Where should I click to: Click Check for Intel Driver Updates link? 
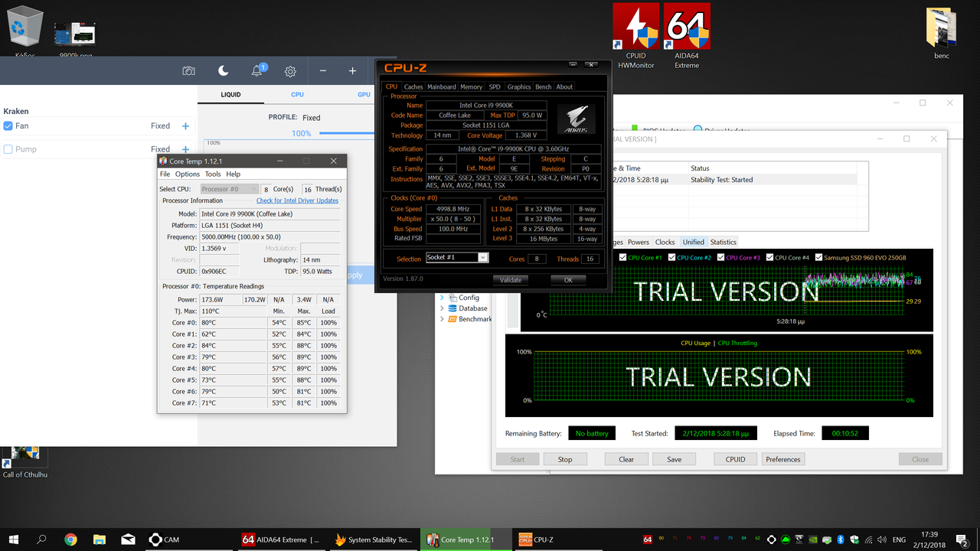(297, 201)
